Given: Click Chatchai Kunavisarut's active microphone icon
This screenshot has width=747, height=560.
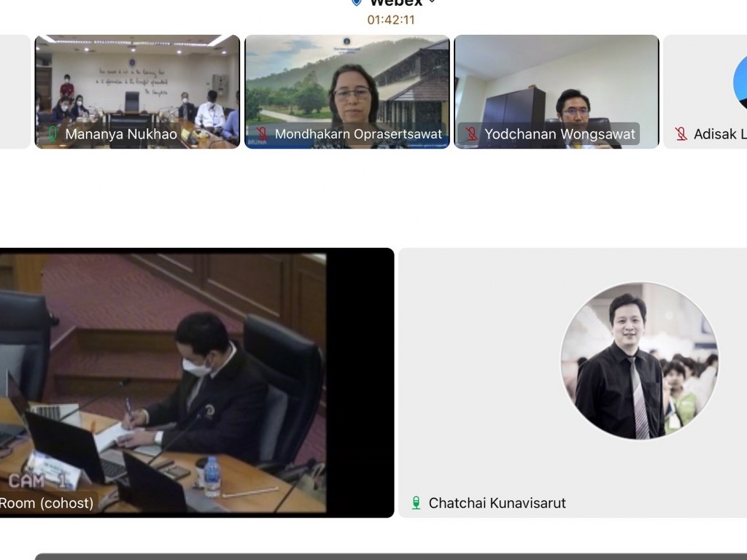Looking at the screenshot, I should pos(416,503).
